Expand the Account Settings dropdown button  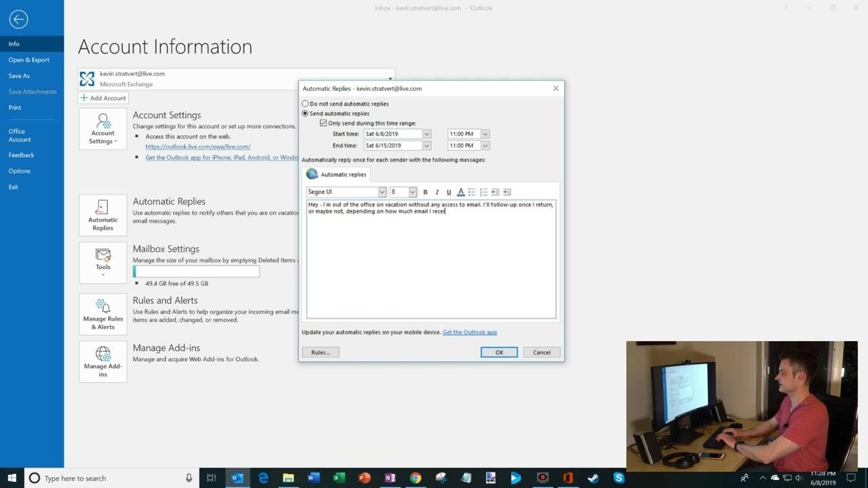click(103, 129)
